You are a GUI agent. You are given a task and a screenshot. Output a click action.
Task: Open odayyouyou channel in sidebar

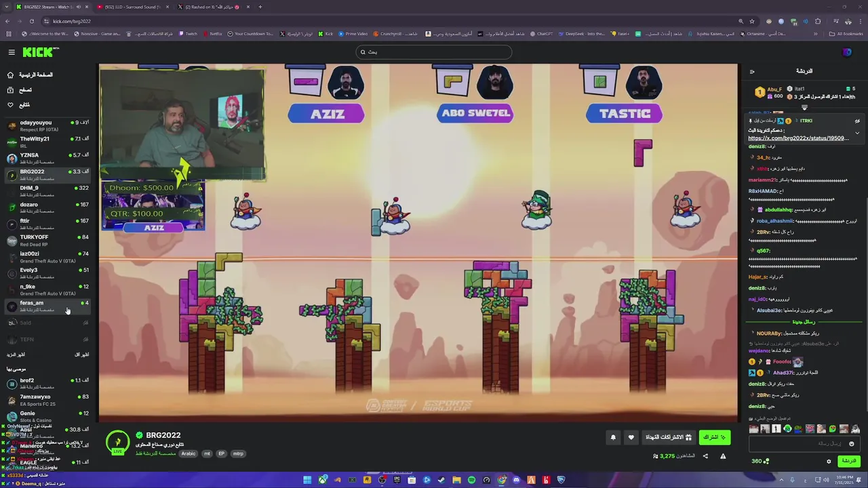click(47, 125)
